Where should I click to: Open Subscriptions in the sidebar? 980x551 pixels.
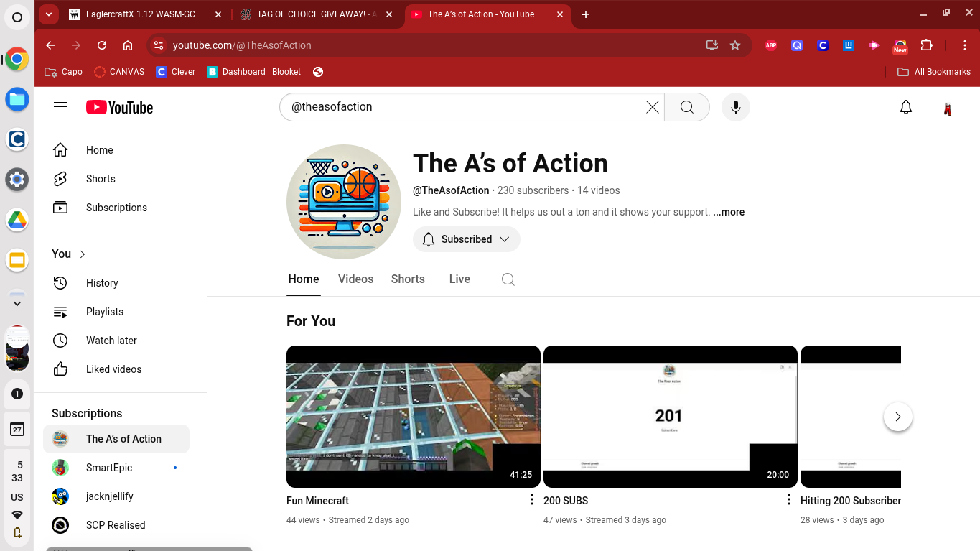pos(116,208)
